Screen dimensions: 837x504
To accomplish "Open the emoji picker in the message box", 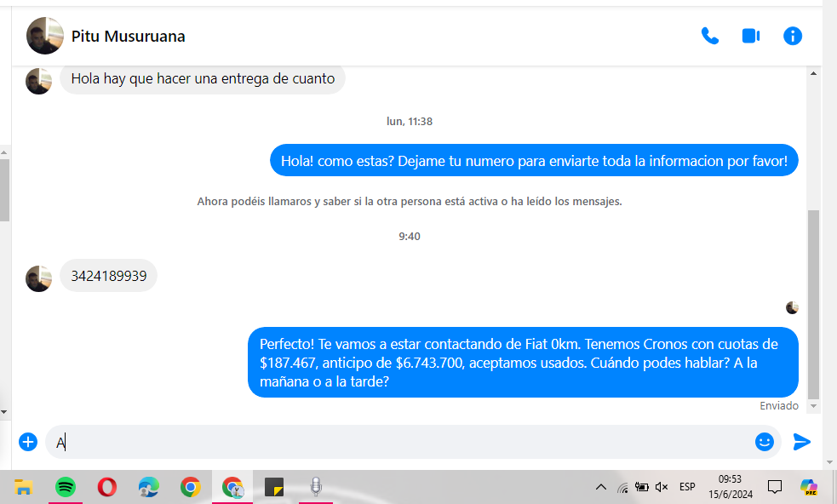I will click(x=765, y=442).
